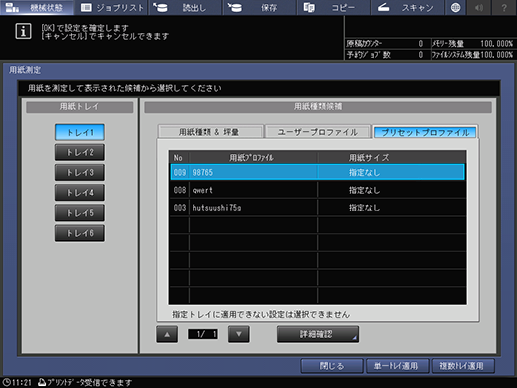Apply with 複数トレイ適用 button
This screenshot has width=517, height=388.
pyautogui.click(x=463, y=366)
